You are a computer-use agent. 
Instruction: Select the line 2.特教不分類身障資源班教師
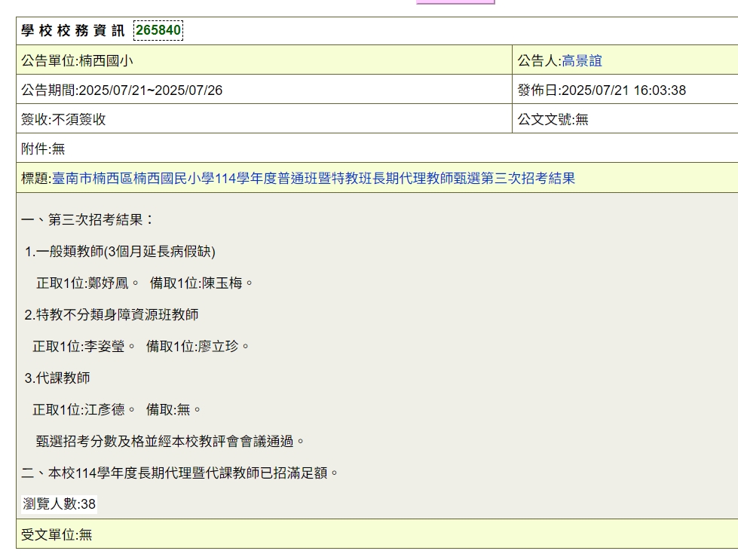point(112,314)
